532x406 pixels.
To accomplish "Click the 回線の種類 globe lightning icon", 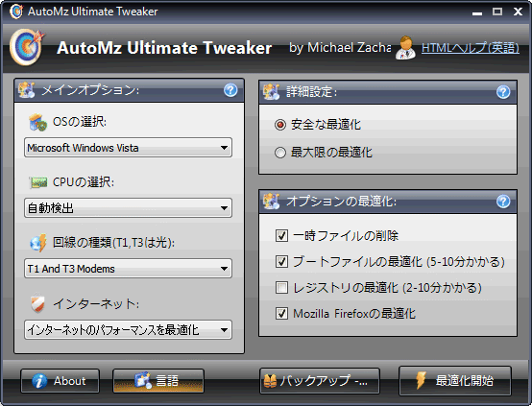I will (x=38, y=243).
